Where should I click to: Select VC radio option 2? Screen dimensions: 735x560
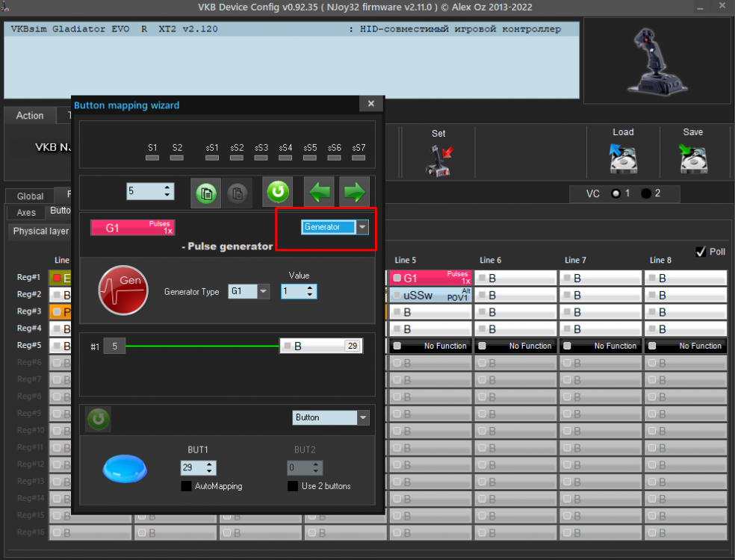646,193
